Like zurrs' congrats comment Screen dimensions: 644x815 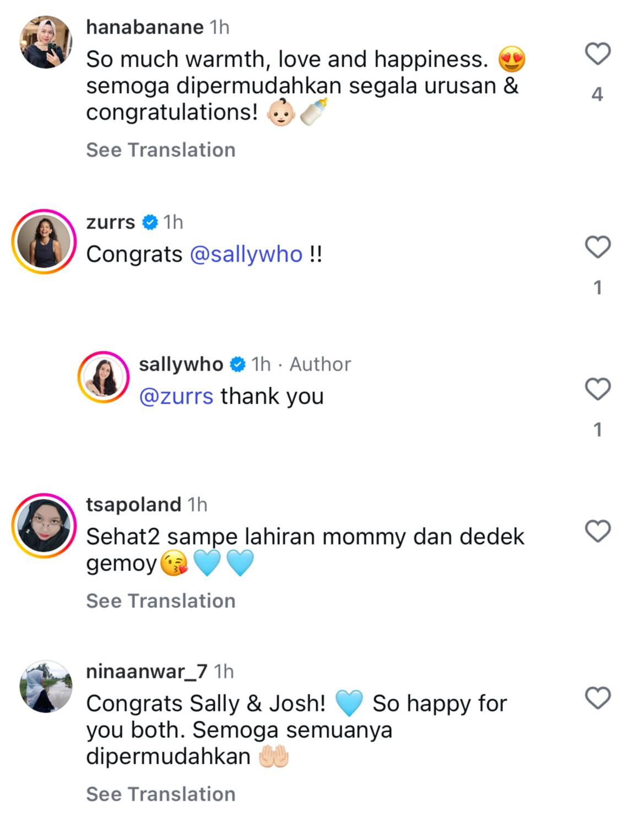598,247
